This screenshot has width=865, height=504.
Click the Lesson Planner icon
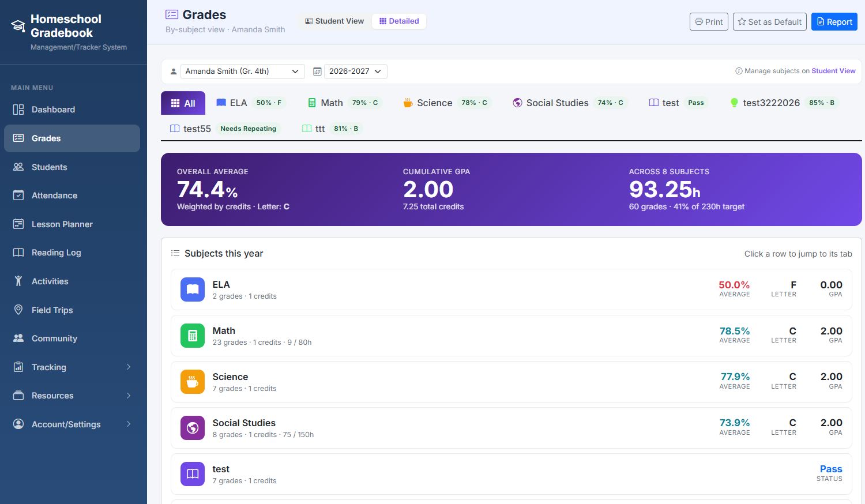18,224
